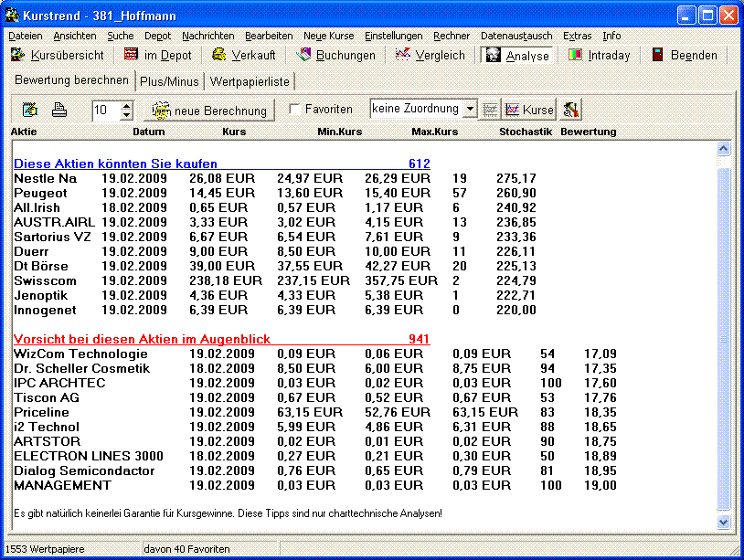The width and height of the screenshot is (744, 560).
Task: Click the Kurse button
Action: coord(529,110)
